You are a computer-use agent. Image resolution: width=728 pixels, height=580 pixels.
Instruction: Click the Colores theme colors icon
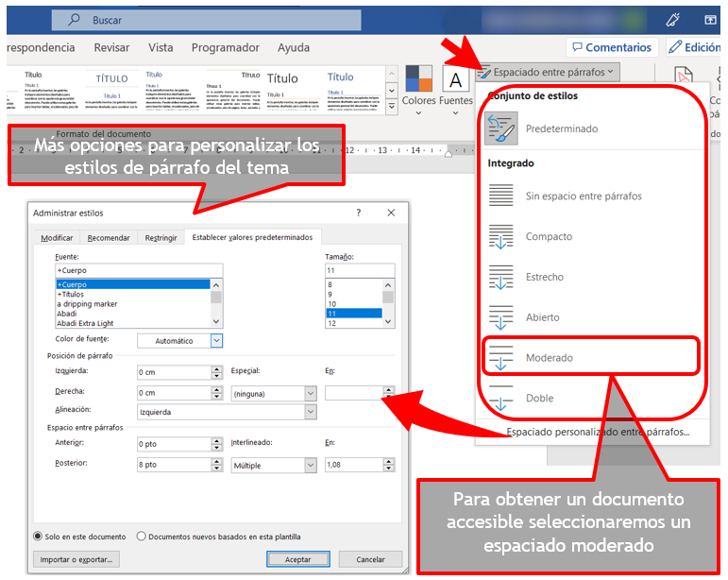419,81
